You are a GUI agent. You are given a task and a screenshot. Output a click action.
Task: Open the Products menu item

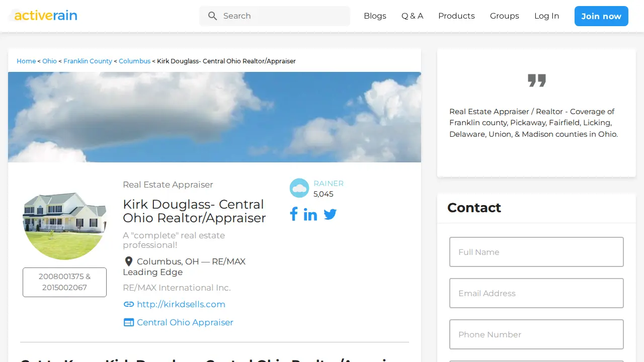(x=456, y=16)
